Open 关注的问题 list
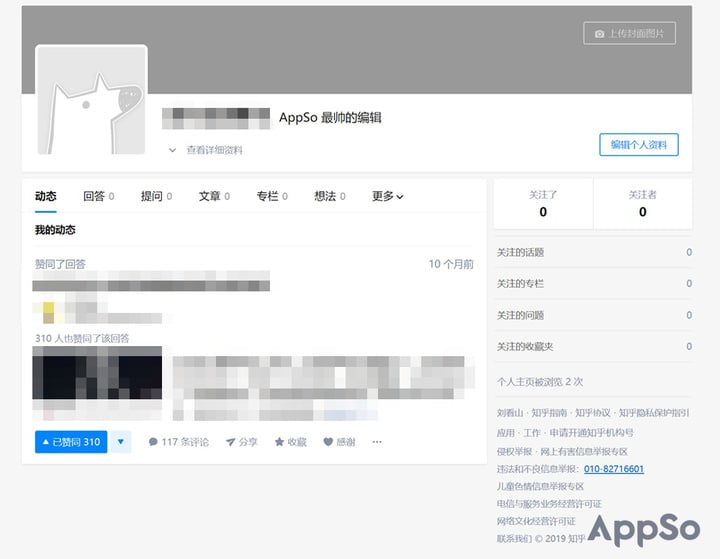The width and height of the screenshot is (720, 559). click(594, 315)
